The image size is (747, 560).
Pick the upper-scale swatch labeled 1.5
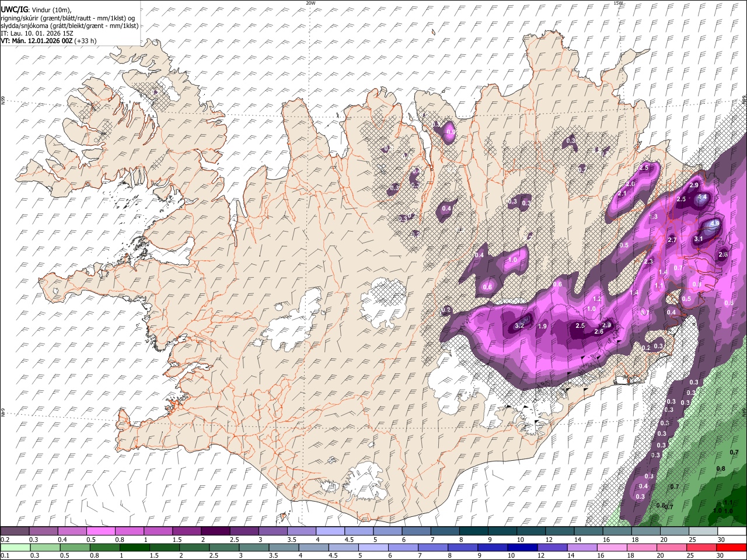click(x=187, y=531)
